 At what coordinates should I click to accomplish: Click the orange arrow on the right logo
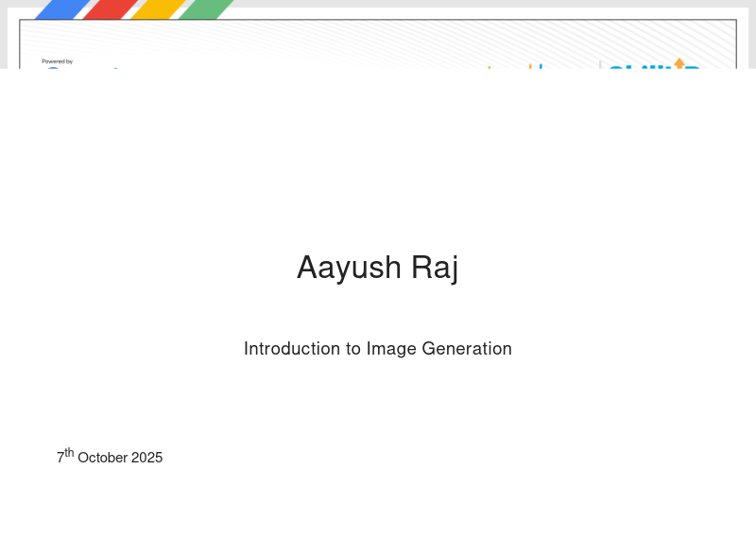(679, 62)
